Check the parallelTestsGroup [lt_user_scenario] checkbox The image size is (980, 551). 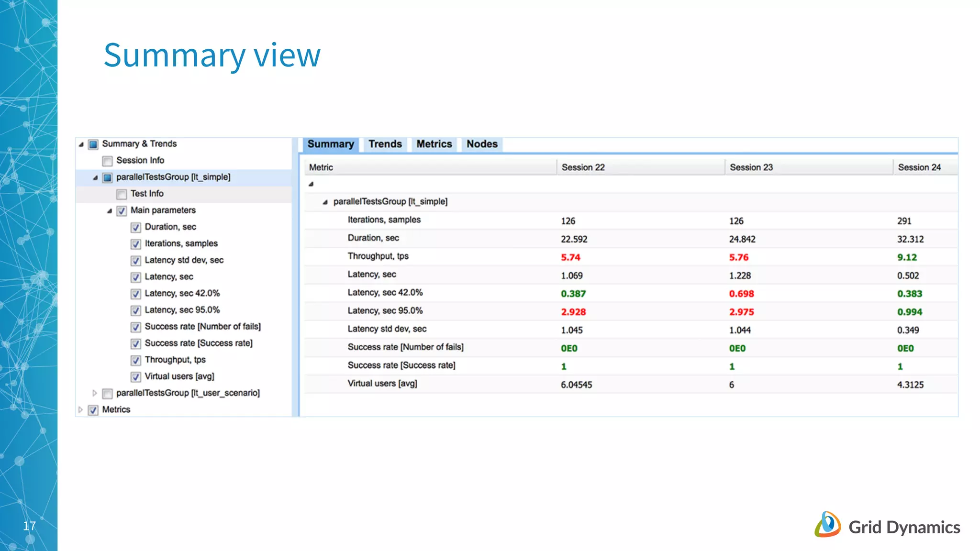pyautogui.click(x=107, y=393)
